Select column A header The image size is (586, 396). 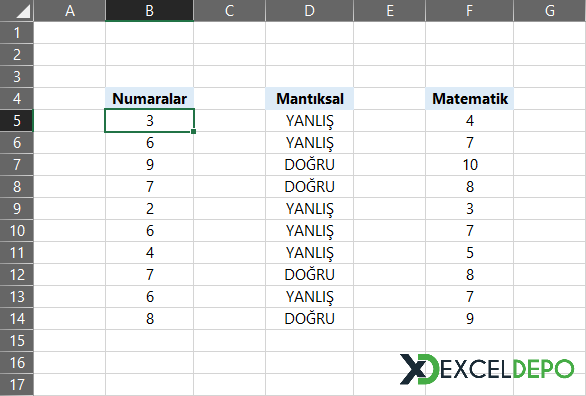click(x=70, y=10)
